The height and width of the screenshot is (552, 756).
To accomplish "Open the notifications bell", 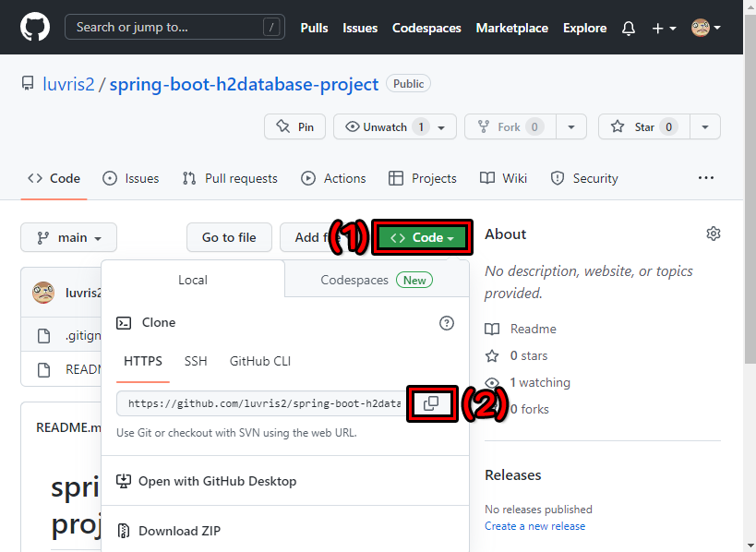I will pyautogui.click(x=629, y=28).
